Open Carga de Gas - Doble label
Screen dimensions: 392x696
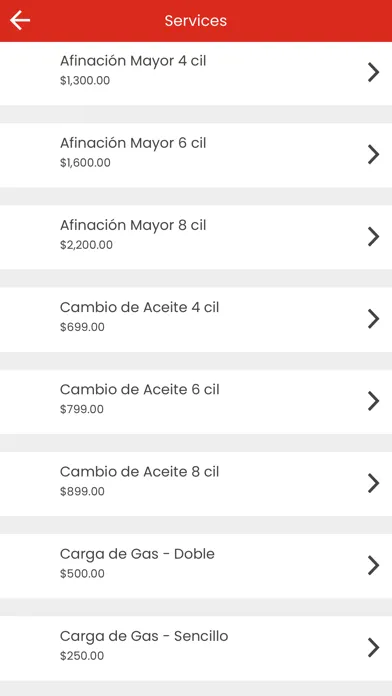[x=137, y=554]
